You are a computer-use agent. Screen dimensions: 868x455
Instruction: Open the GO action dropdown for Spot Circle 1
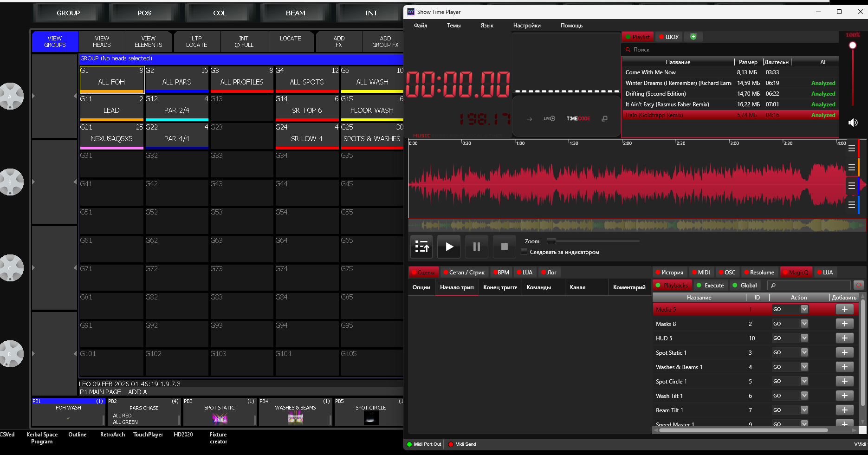(x=804, y=381)
